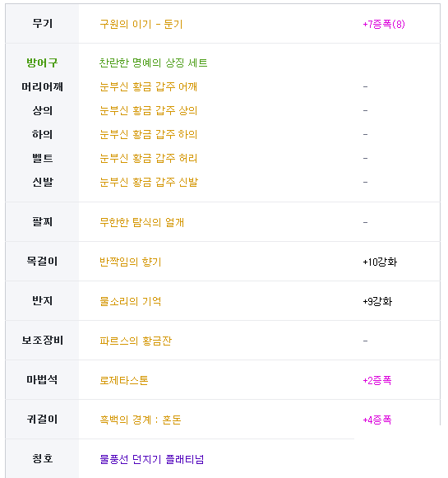Click the +7증폭(8) weapon amplification value
The width and height of the screenshot is (448, 478).
[x=384, y=24]
